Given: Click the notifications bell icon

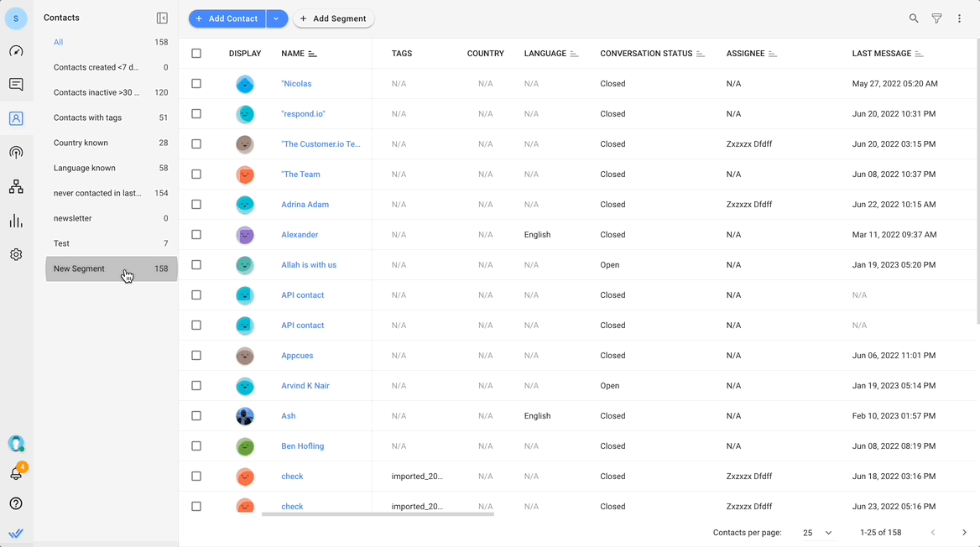Looking at the screenshot, I should 16,474.
